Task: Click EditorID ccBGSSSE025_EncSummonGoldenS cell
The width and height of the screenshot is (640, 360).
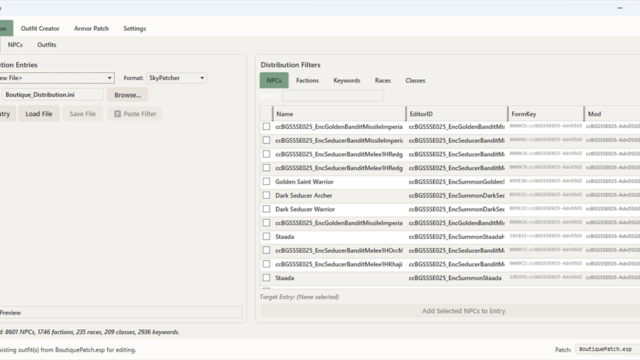Action: (457, 182)
